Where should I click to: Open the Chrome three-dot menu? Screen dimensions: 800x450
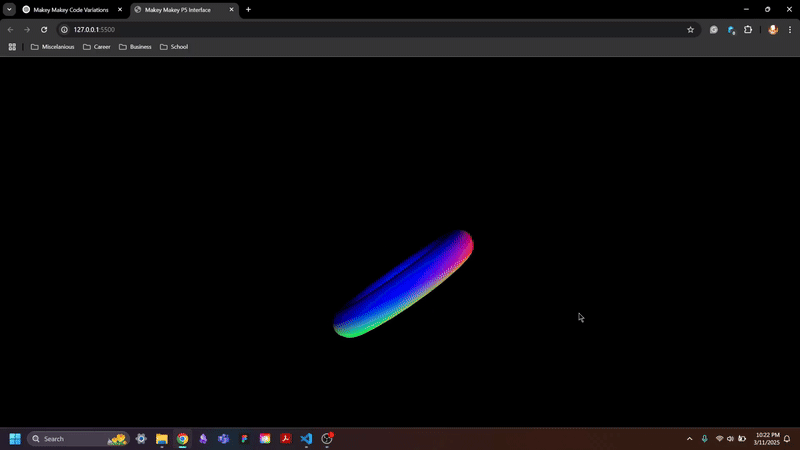coord(790,30)
